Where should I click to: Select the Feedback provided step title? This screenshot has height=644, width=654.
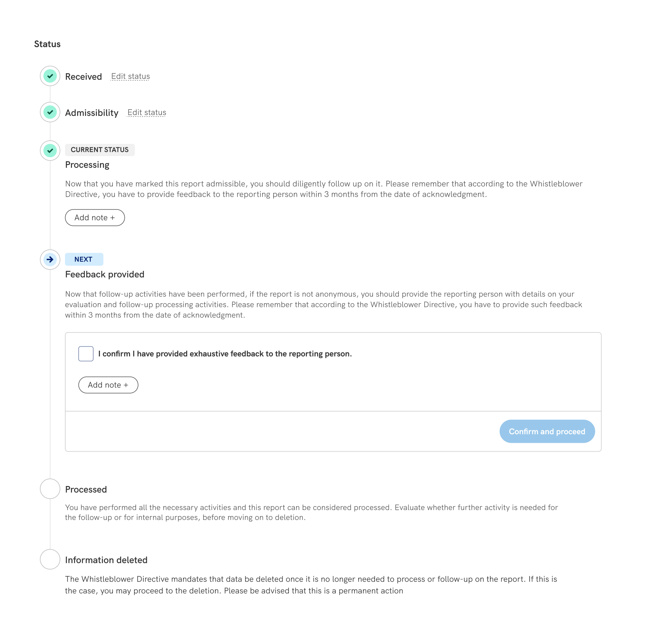105,274
